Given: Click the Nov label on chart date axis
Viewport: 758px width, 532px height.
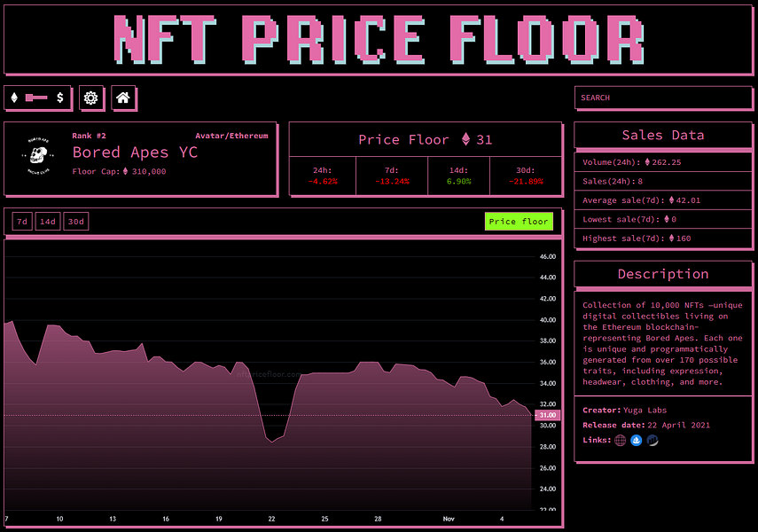Looking at the screenshot, I should coord(449,519).
